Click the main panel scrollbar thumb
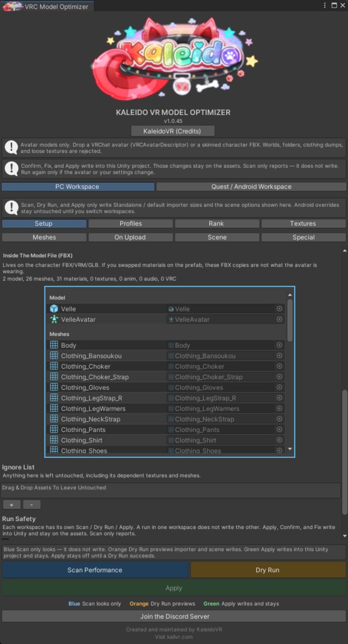 345,452
